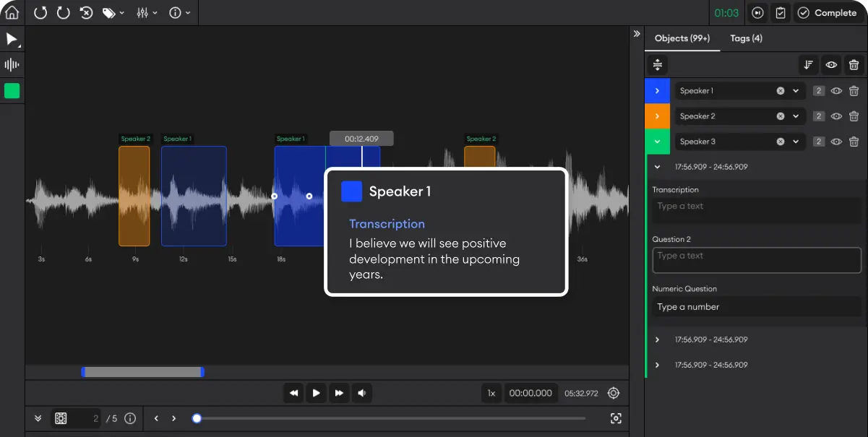
Task: Click the sort icon in the Objects panel
Action: coord(808,64)
